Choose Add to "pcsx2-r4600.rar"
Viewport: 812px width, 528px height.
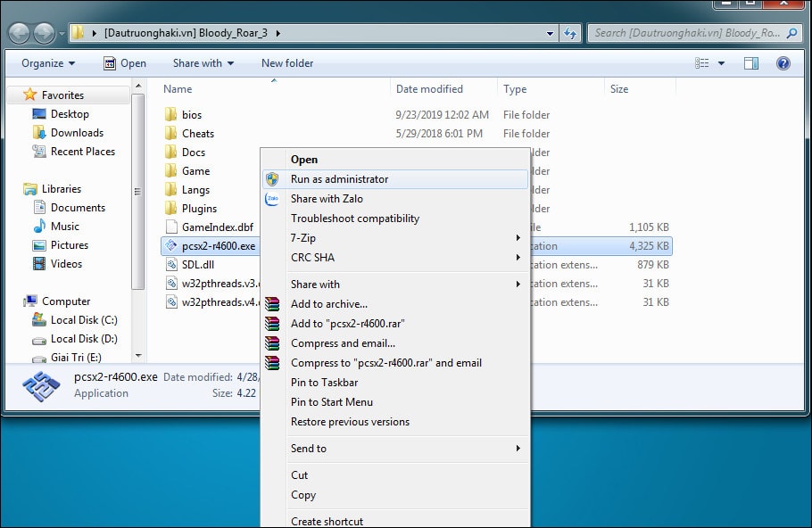(x=395, y=324)
